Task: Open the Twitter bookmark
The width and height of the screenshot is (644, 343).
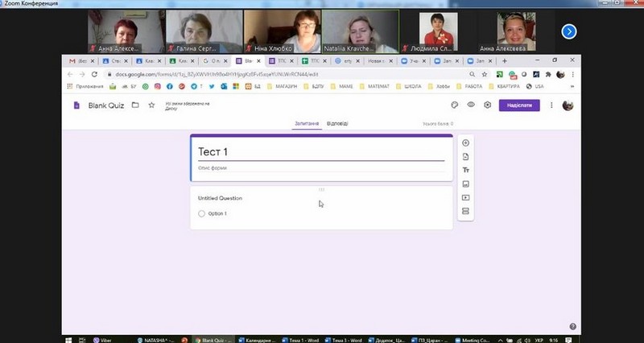Action: point(212,86)
